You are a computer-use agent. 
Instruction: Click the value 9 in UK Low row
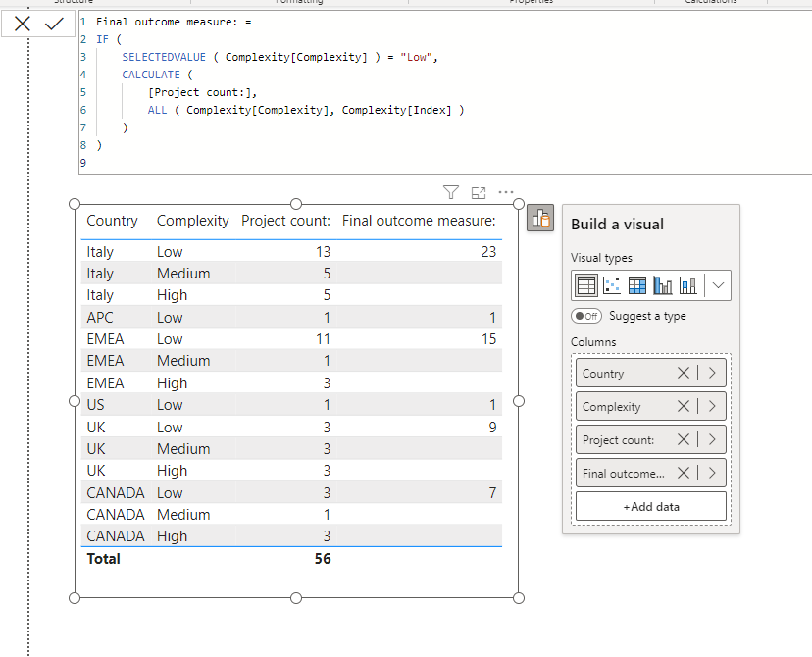[492, 428]
